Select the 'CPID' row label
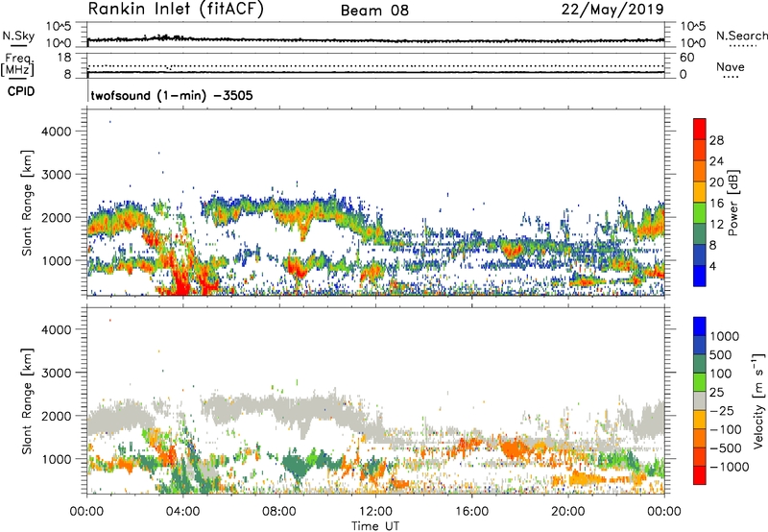The height and width of the screenshot is (532, 768). (x=21, y=91)
